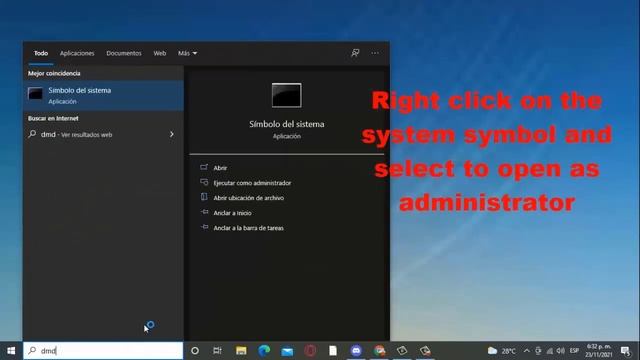Select Símbolo del sistema best match result

(103, 96)
